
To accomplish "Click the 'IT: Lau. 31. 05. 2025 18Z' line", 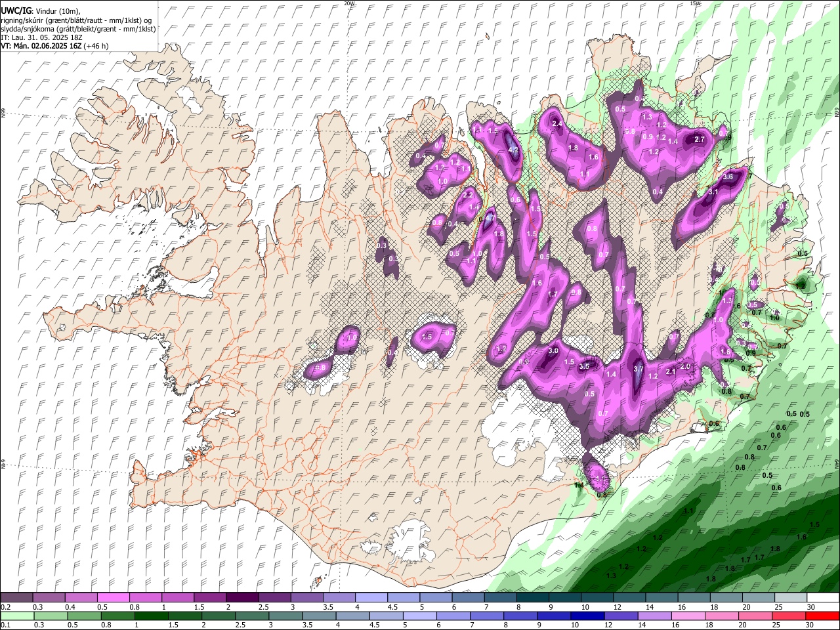I will click(41, 37).
